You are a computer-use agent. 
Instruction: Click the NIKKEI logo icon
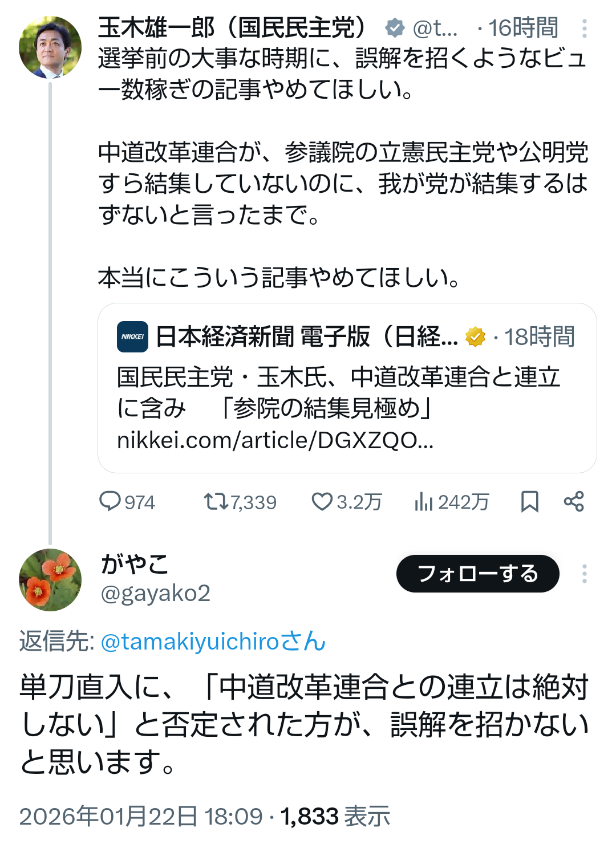point(132,336)
